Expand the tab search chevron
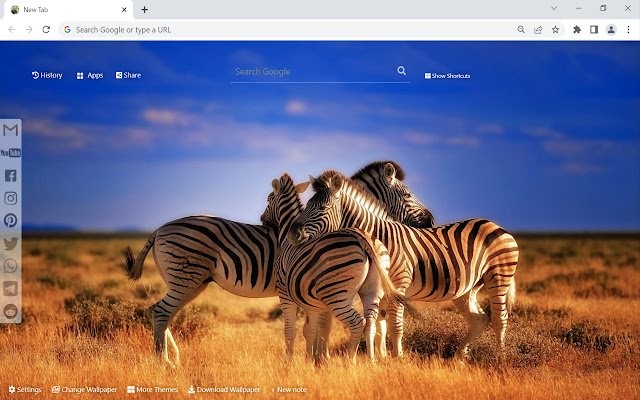 click(554, 8)
